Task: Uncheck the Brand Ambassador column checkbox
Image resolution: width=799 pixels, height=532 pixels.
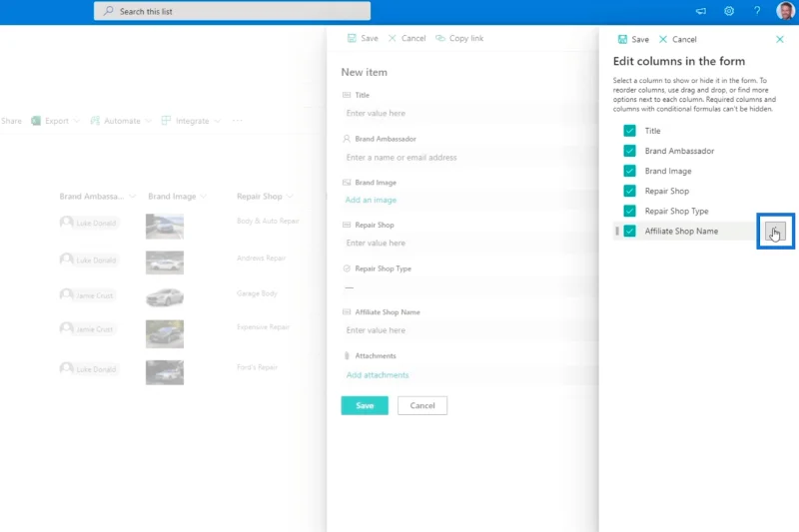Action: (630, 151)
